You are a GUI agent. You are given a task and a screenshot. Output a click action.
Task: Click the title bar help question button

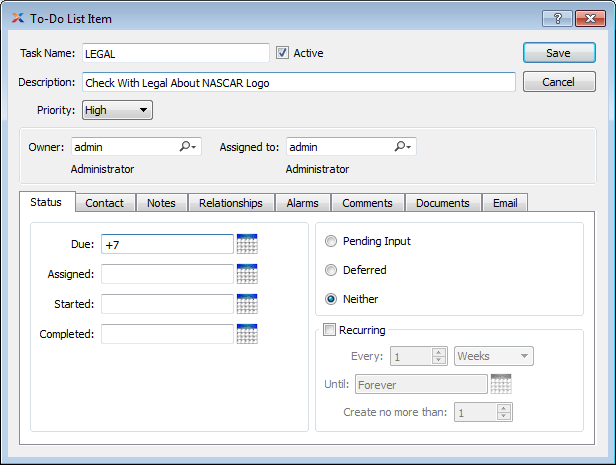[x=557, y=18]
